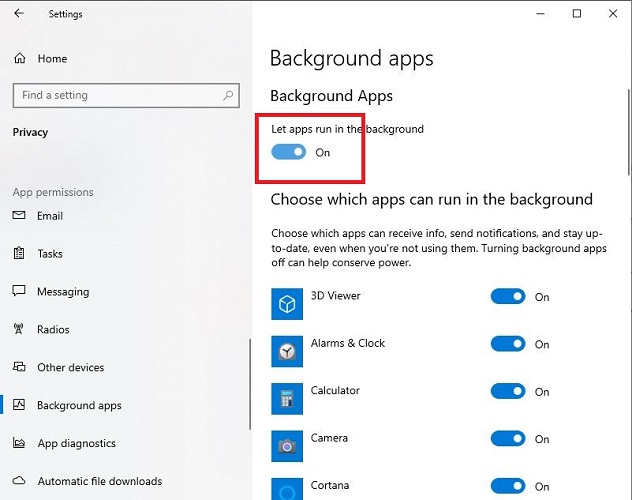Close the Settings window
Screen dimensions: 632x500
[613, 14]
